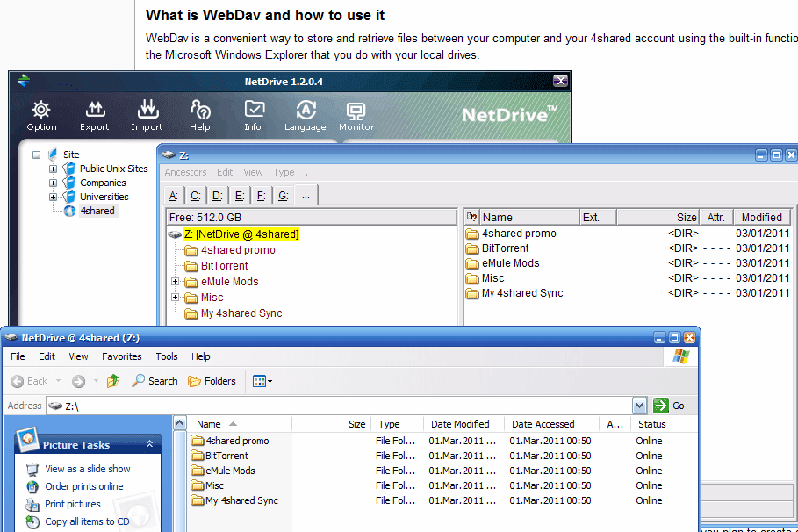This screenshot has height=532, width=798.
Task: Switch to drive G: tab
Action: [284, 196]
